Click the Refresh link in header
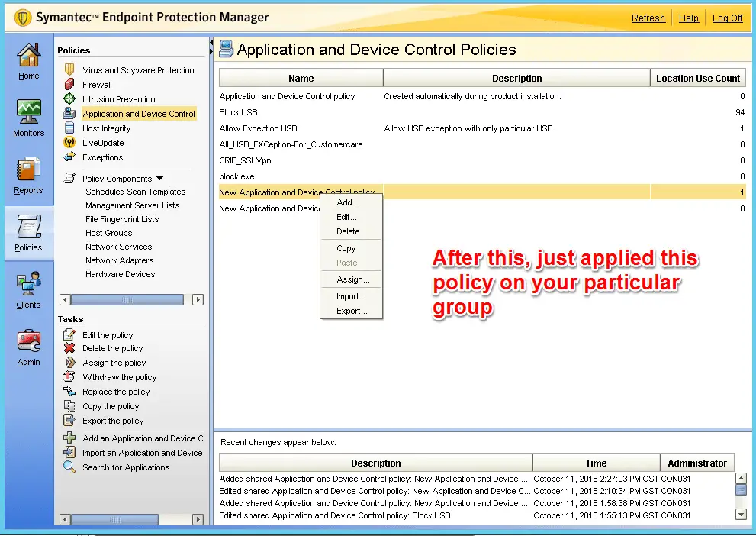The image size is (756, 536). pyautogui.click(x=648, y=18)
